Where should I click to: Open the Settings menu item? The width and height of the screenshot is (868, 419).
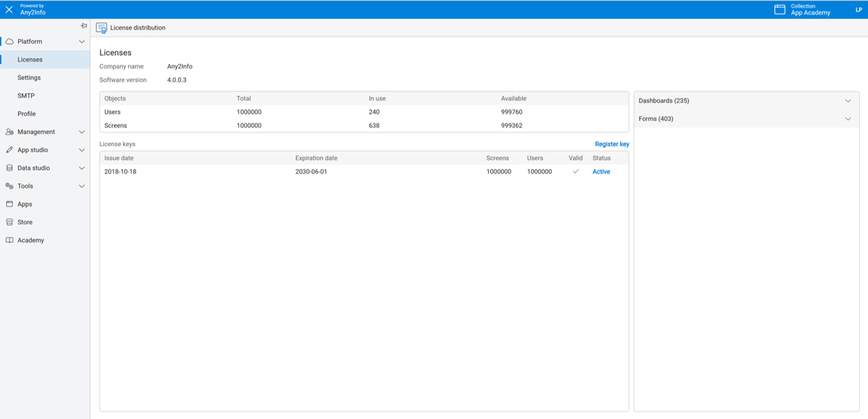pyautogui.click(x=29, y=78)
